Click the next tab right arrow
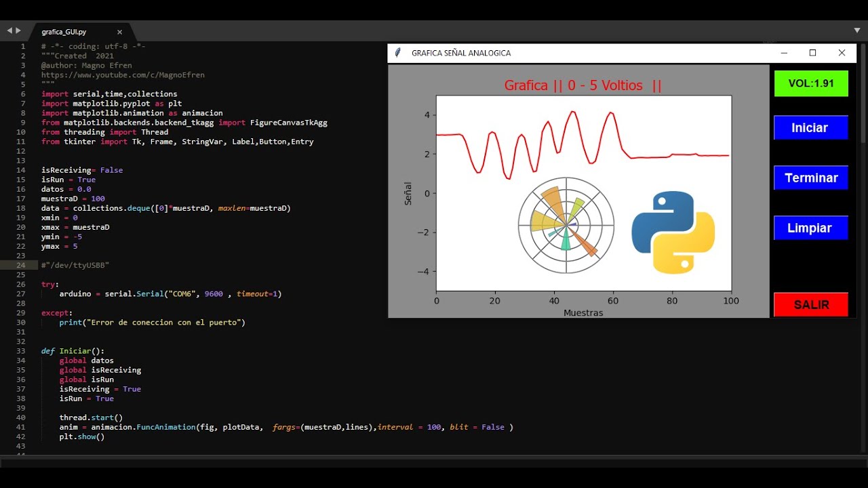 point(18,30)
